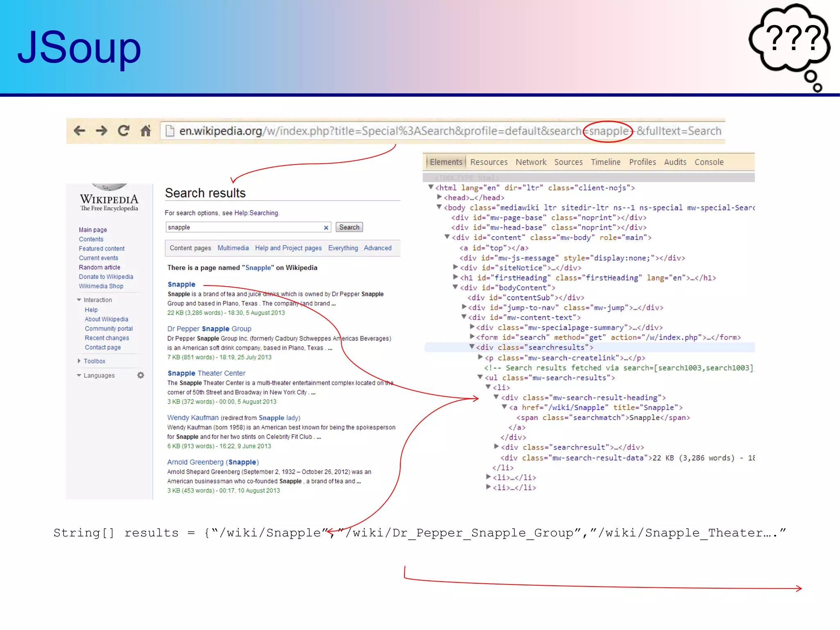Open the Timeline tab in DevTools
Image resolution: width=840 pixels, height=630 pixels.
click(x=606, y=162)
